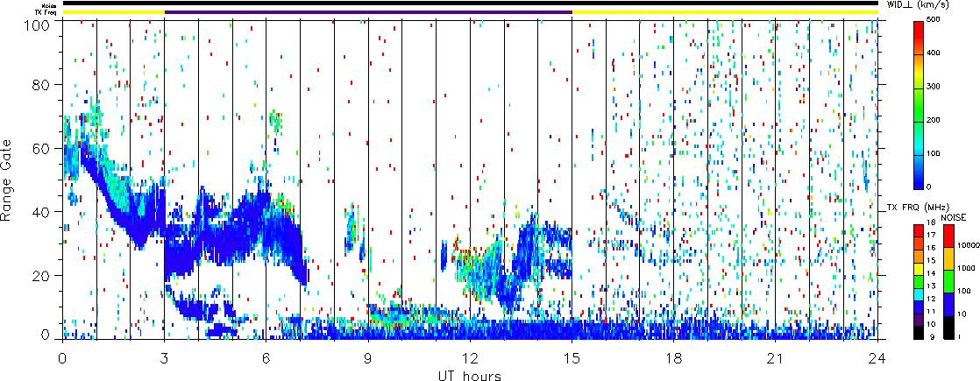This screenshot has width=980, height=381.
Task: Click the 'TX FRQ (MHz)' legend title
Action: pyautogui.click(x=910, y=207)
